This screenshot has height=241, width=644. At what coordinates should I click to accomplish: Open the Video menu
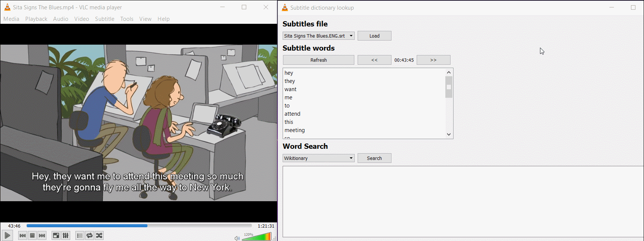82,19
